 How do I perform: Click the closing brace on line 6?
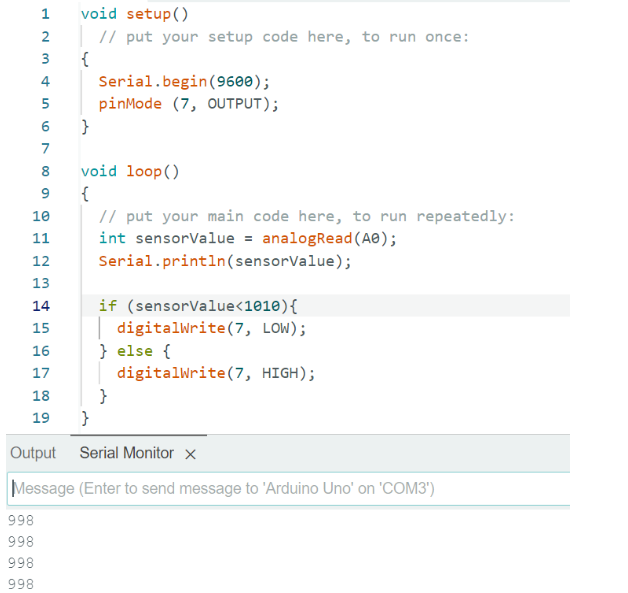click(x=85, y=127)
